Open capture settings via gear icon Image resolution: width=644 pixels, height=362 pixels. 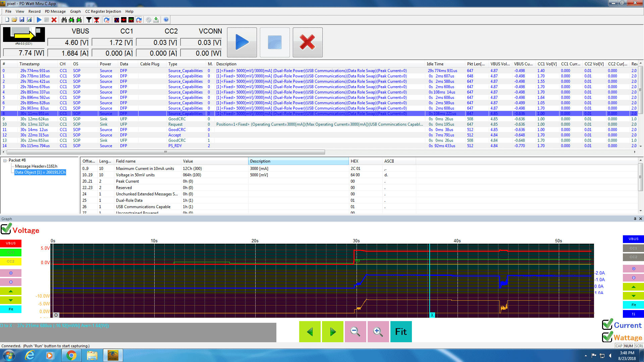[148, 20]
